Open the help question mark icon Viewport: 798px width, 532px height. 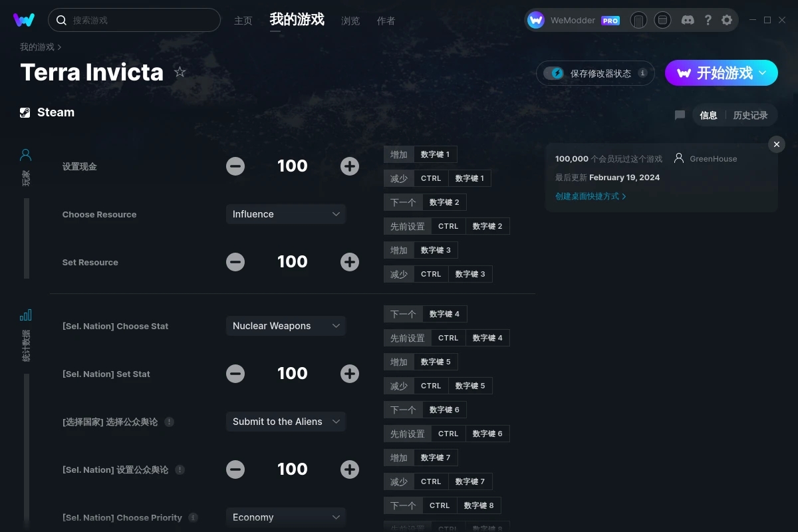coord(708,20)
